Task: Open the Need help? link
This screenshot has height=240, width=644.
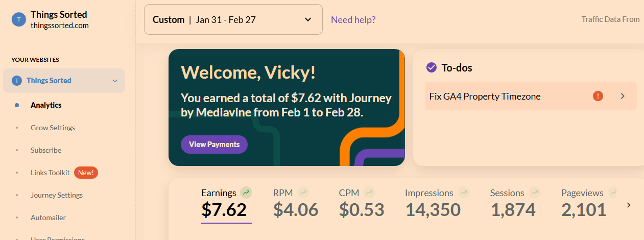Action: click(x=353, y=20)
